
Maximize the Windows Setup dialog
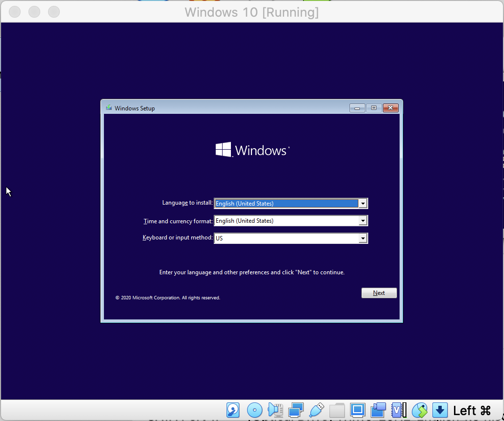pos(374,108)
